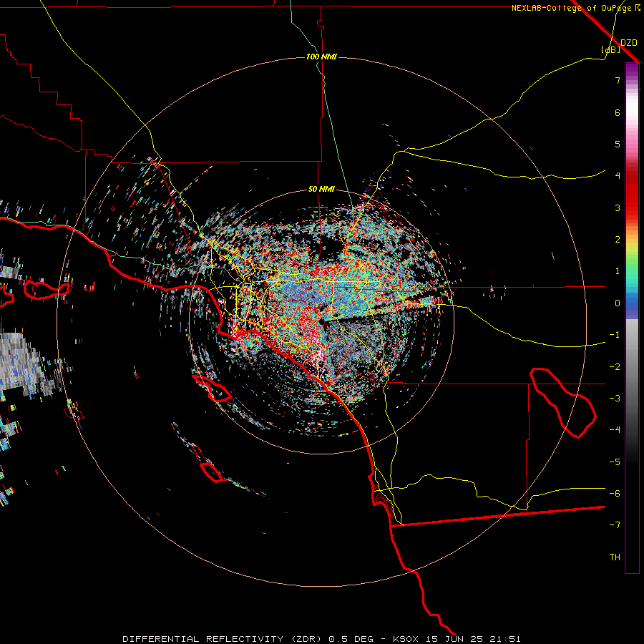Click the DZD product label above colorbar
The width and height of the screenshot is (644, 644).
628,43
